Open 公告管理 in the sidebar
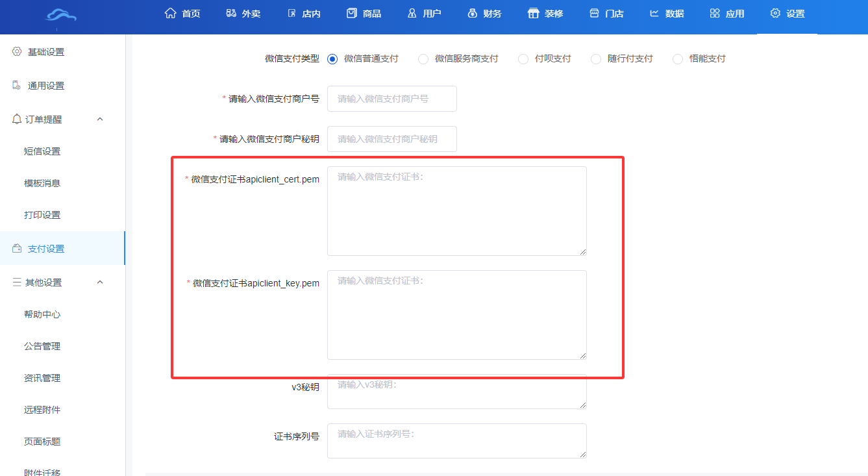 42,346
